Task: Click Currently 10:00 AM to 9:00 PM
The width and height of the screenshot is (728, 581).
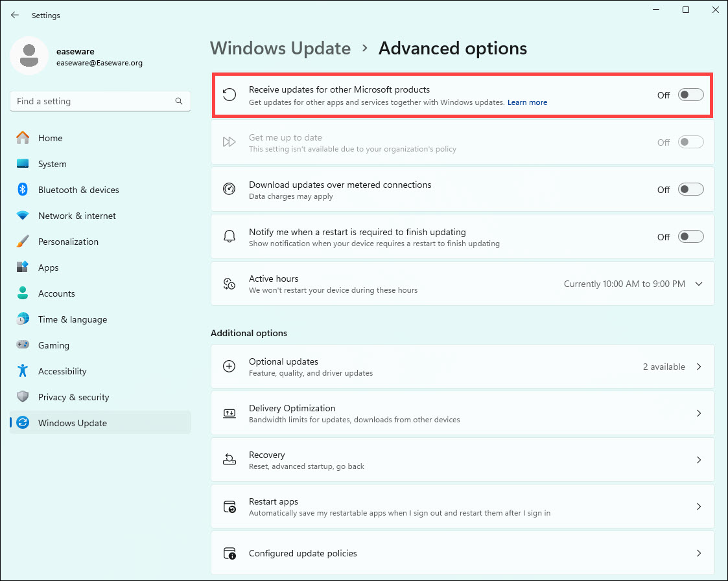Action: point(624,284)
